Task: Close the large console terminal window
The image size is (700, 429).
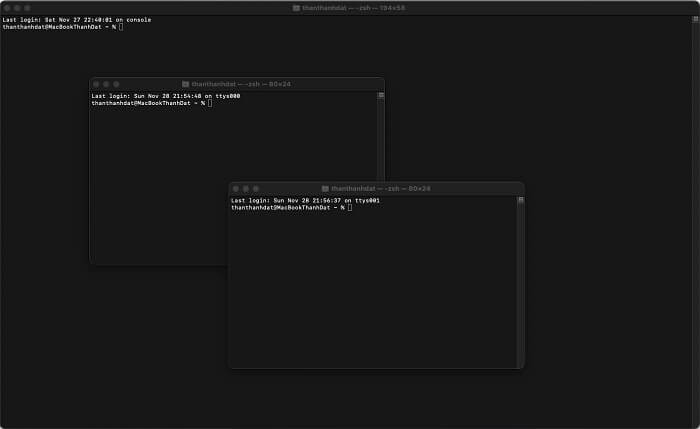Action: click(7, 8)
